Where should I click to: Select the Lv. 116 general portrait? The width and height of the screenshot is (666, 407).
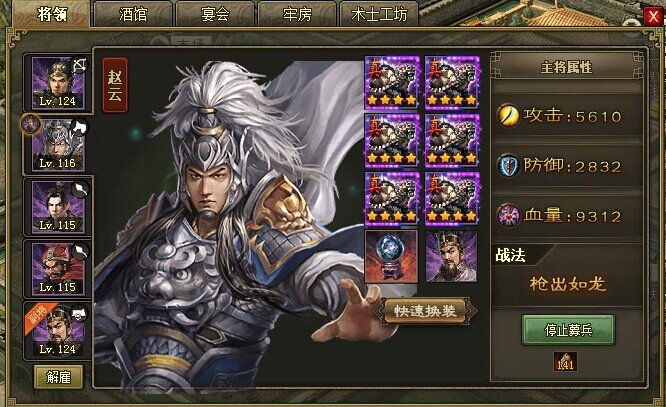click(58, 145)
